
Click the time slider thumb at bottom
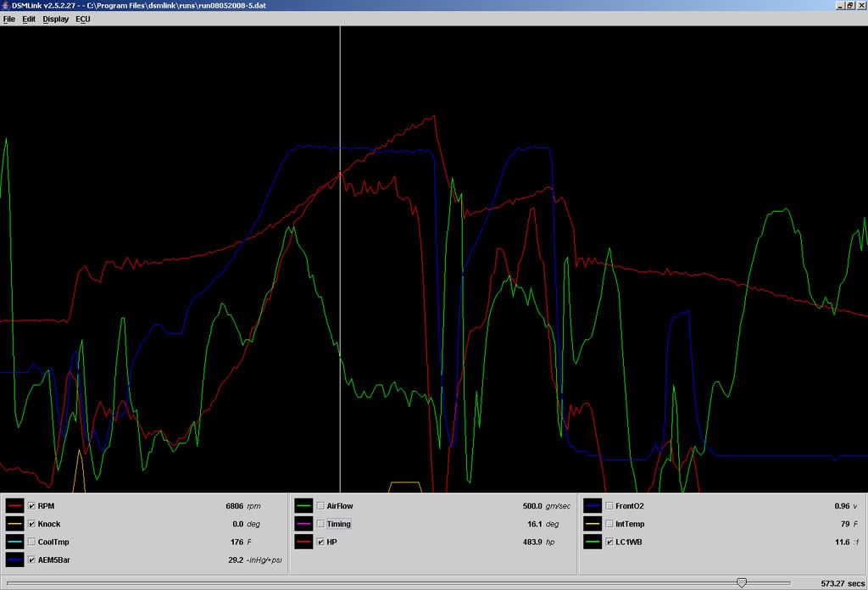(742, 582)
